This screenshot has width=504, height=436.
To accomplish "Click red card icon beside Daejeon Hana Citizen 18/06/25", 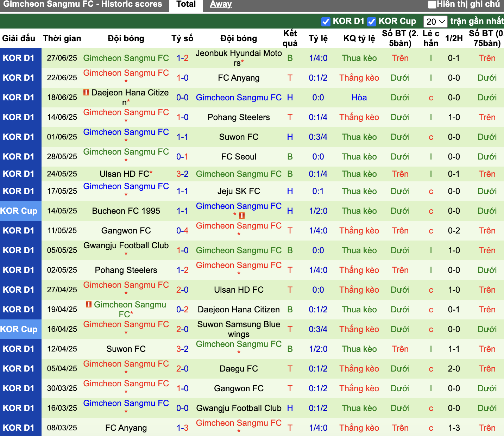I will (x=86, y=93).
